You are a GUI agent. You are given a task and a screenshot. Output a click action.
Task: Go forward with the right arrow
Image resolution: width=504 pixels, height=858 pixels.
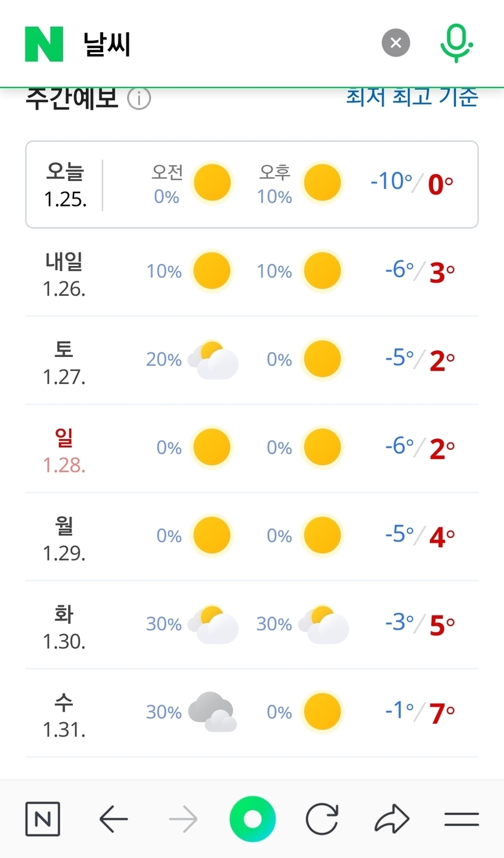[183, 820]
